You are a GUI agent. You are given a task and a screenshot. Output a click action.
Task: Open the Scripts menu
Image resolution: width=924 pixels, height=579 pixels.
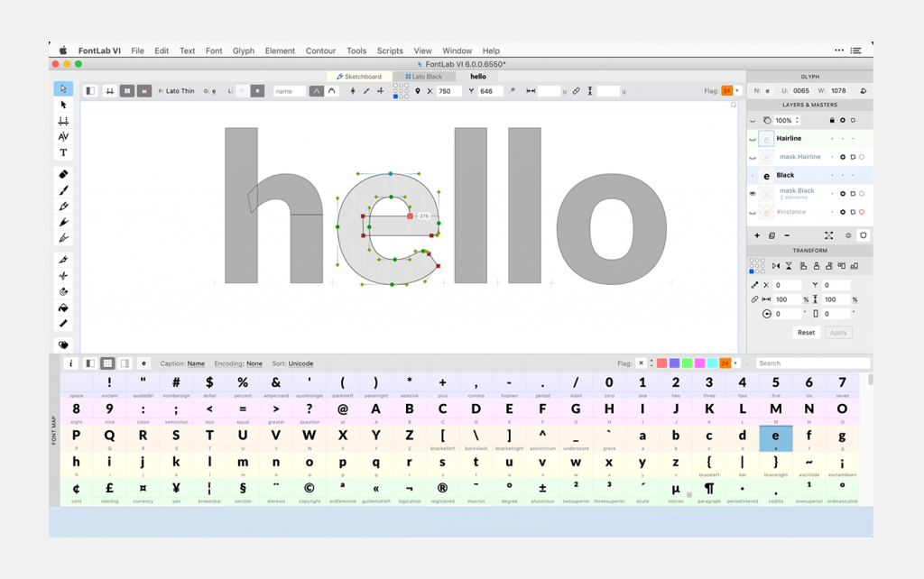tap(390, 51)
